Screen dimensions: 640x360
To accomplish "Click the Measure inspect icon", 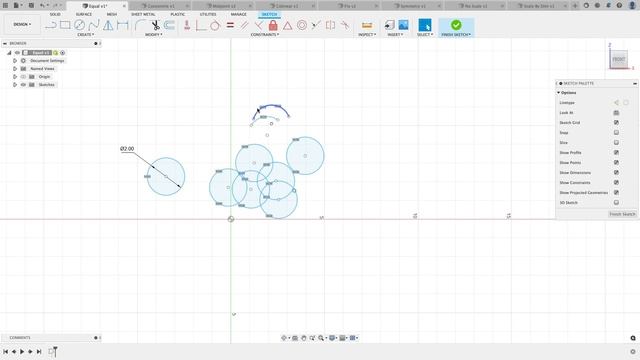I will point(367,25).
